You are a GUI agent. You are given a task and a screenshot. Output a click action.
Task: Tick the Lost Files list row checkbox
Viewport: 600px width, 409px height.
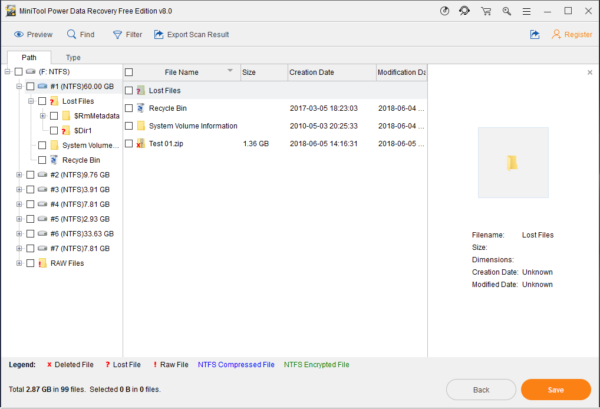click(129, 91)
